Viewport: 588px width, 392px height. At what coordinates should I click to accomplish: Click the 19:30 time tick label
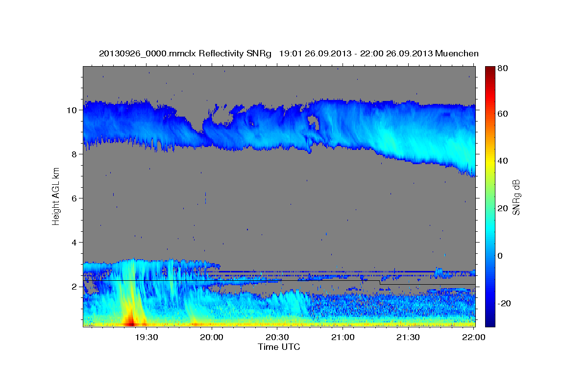pyautogui.click(x=147, y=337)
